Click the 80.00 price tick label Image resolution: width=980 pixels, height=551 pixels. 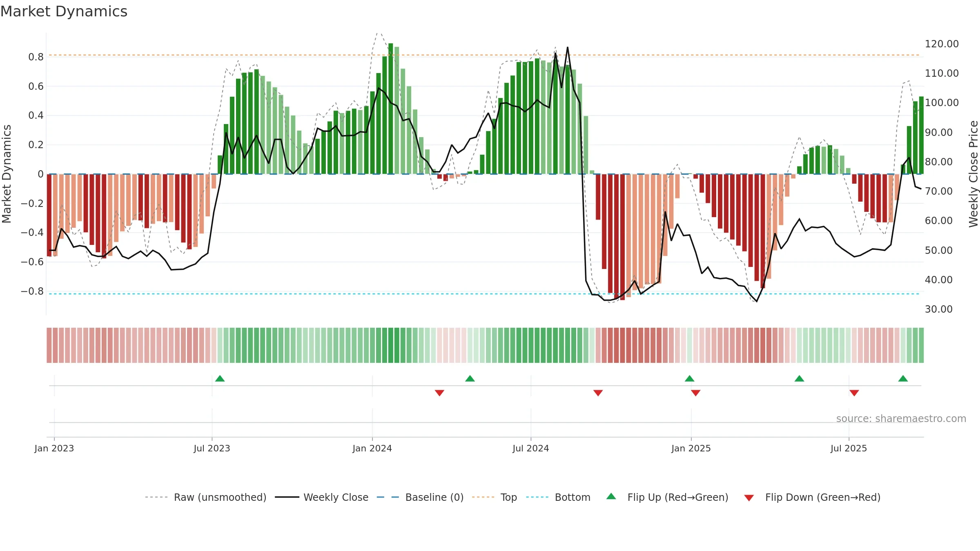coord(939,162)
